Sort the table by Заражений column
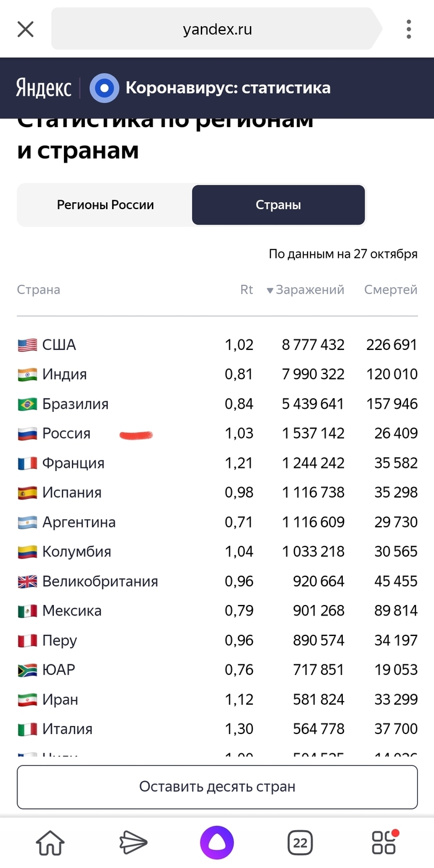The height and width of the screenshot is (868, 434). coord(306,290)
